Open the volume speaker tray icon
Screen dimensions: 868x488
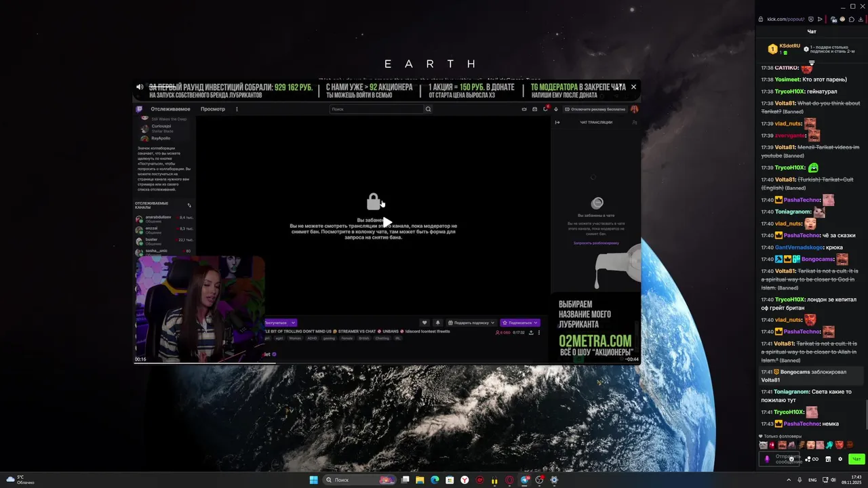tap(833, 480)
